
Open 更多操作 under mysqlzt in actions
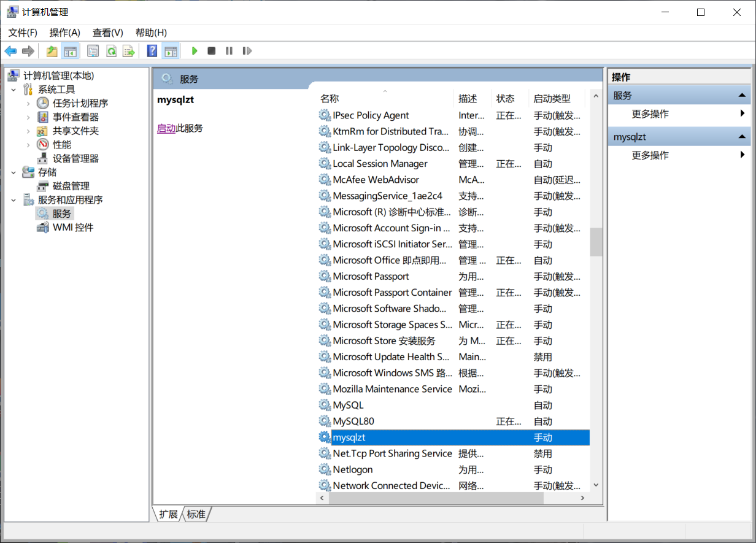click(x=679, y=155)
